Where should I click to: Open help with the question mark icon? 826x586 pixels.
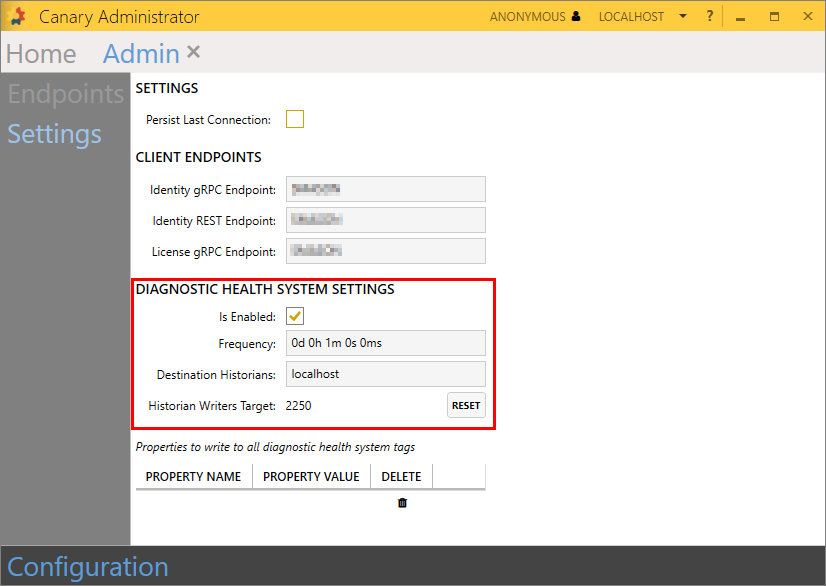pyautogui.click(x=710, y=16)
